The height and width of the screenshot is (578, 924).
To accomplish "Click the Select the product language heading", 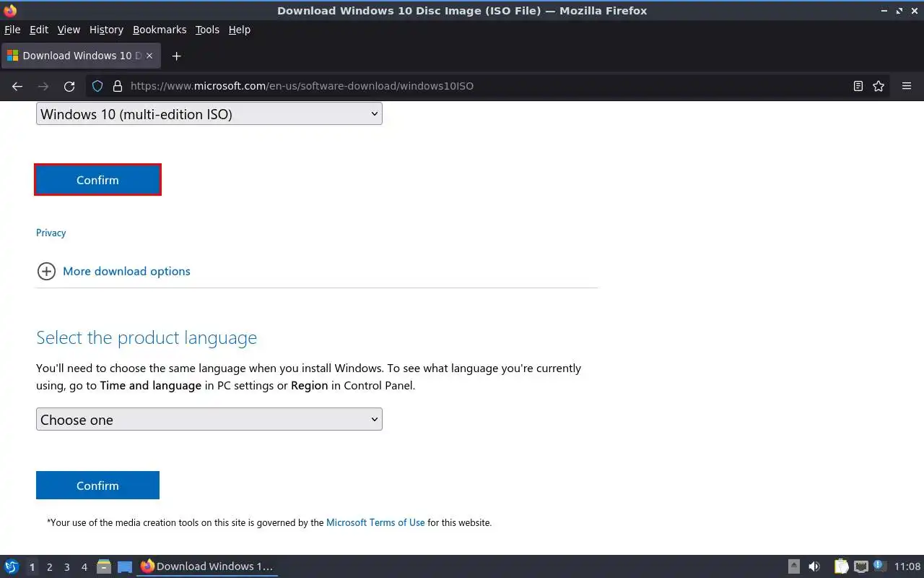I will pyautogui.click(x=147, y=337).
